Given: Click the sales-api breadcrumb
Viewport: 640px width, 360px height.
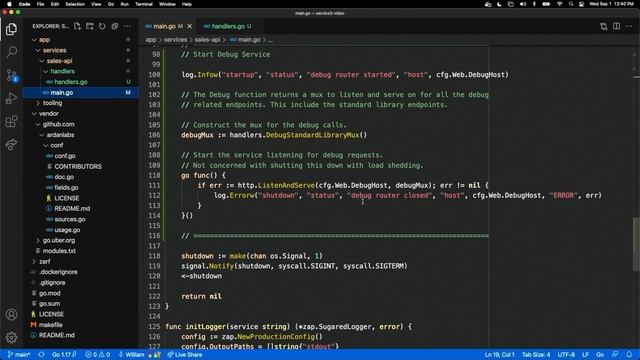Looking at the screenshot, I should tap(207, 40).
